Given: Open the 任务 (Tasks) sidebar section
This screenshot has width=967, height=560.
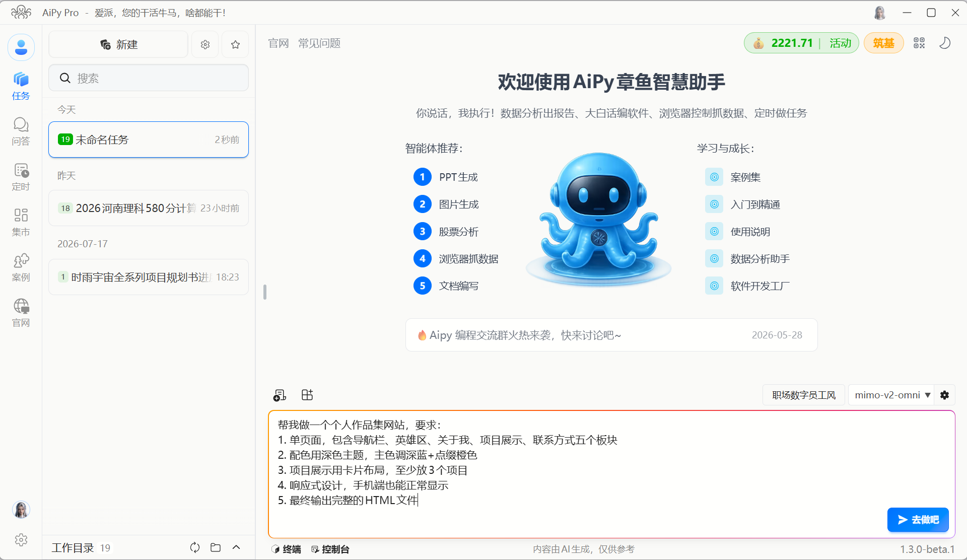Looking at the screenshot, I should click(x=21, y=86).
